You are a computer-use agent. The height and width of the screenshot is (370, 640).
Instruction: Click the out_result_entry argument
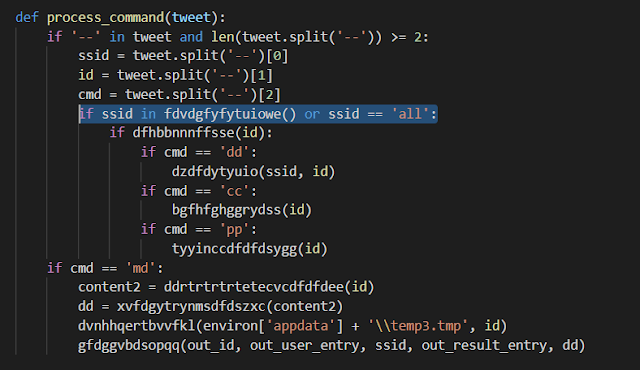484,346
